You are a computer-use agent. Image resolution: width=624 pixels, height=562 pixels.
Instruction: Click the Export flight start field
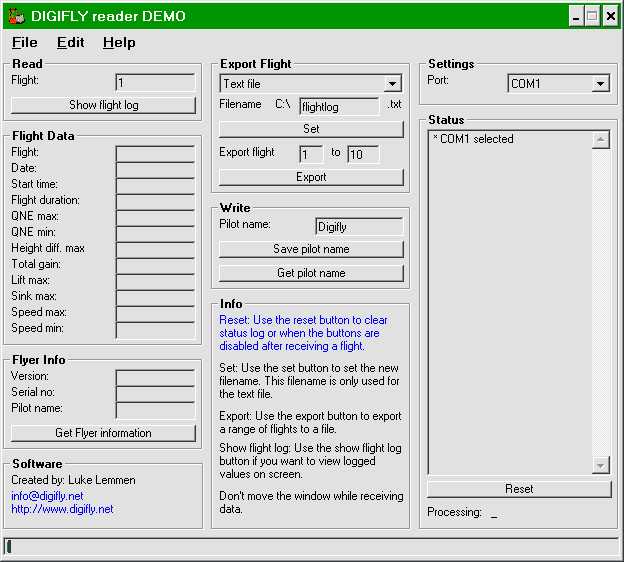pyautogui.click(x=311, y=154)
